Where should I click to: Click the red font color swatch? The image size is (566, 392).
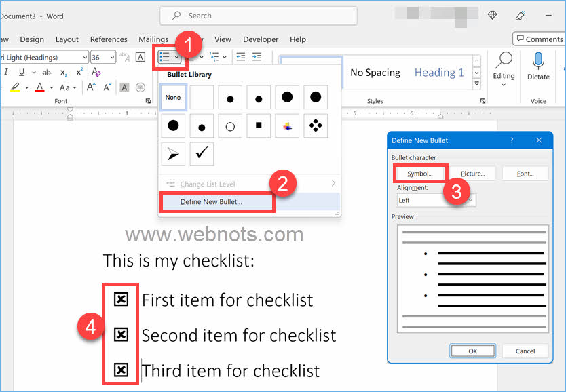click(39, 87)
